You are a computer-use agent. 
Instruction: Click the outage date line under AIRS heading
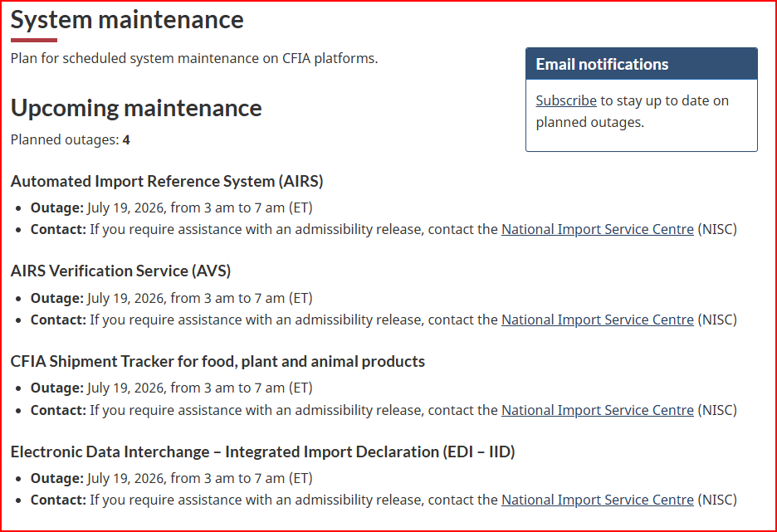click(x=172, y=207)
